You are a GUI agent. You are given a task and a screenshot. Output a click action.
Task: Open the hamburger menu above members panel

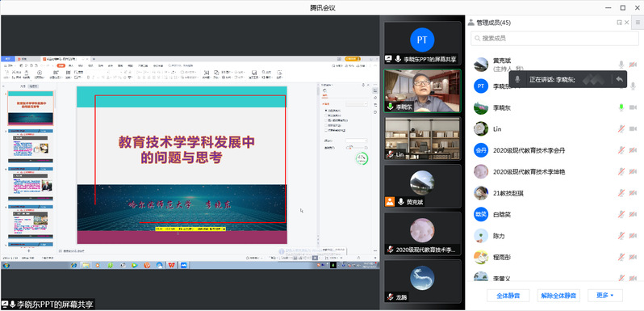tap(638, 23)
